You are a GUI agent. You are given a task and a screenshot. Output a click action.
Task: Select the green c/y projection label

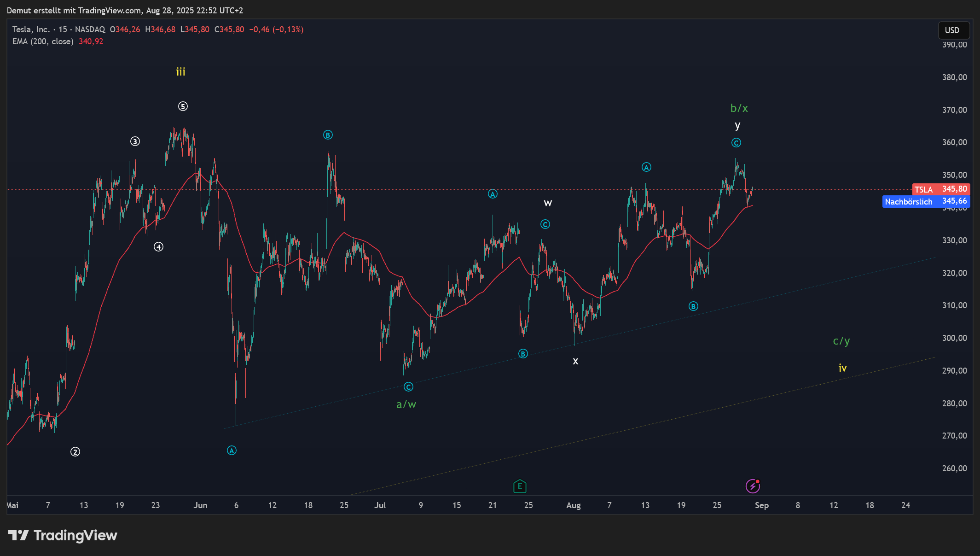pyautogui.click(x=841, y=341)
